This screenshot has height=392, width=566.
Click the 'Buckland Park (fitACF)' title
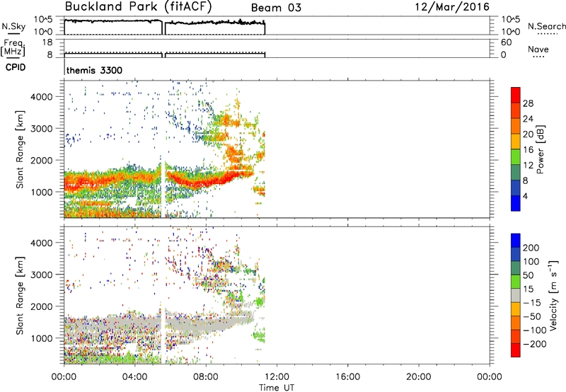(138, 7)
